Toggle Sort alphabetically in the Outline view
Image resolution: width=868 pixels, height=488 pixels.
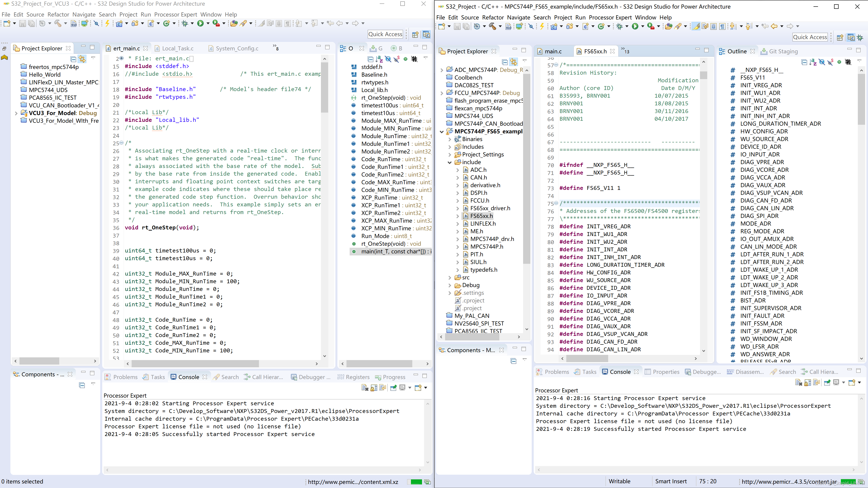coord(813,62)
